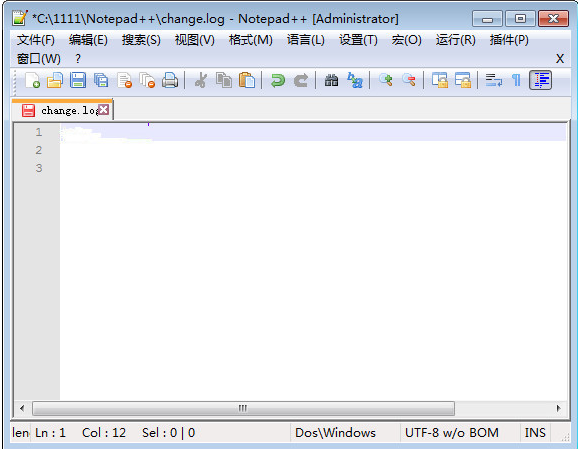Print the document using printer icon
Image resolution: width=578 pixels, height=449 pixels.
point(170,80)
